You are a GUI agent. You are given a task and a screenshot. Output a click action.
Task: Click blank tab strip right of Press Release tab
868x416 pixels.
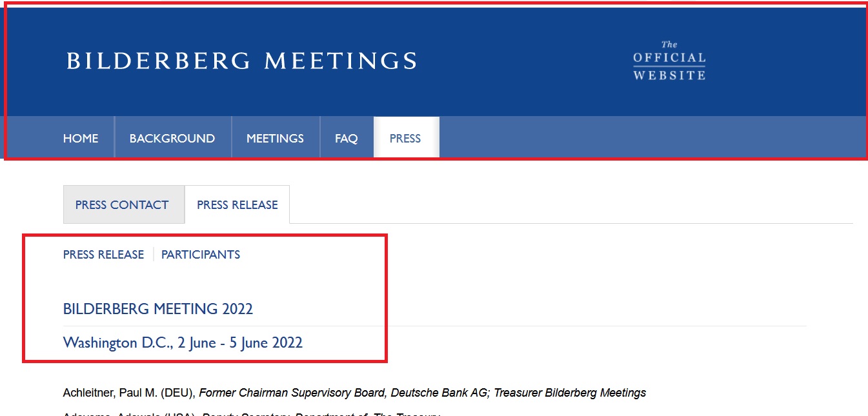[x=568, y=205]
